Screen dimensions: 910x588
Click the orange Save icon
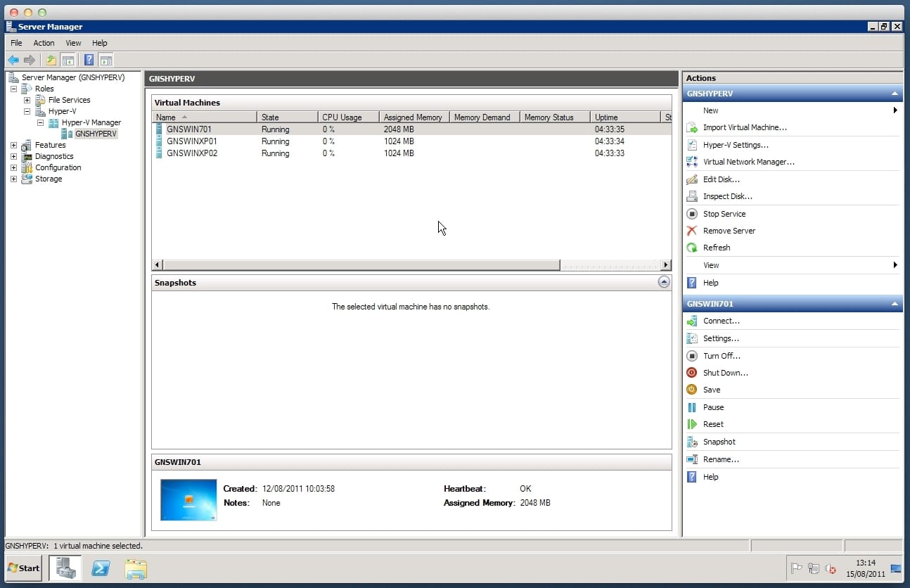(x=691, y=390)
